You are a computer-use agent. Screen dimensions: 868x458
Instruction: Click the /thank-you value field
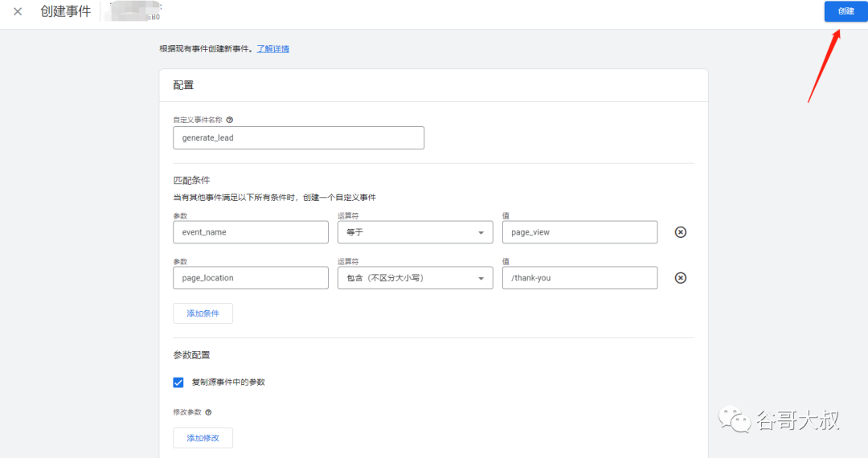pos(579,278)
